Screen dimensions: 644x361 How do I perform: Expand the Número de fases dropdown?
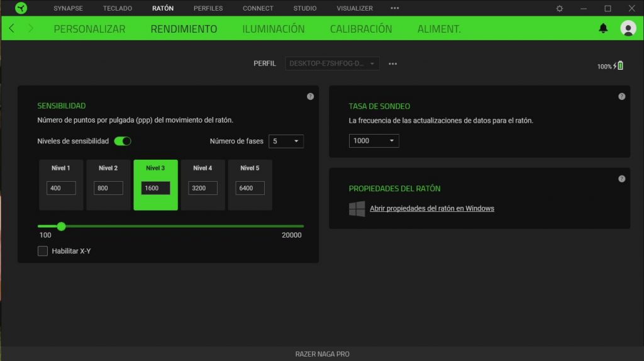click(x=286, y=142)
